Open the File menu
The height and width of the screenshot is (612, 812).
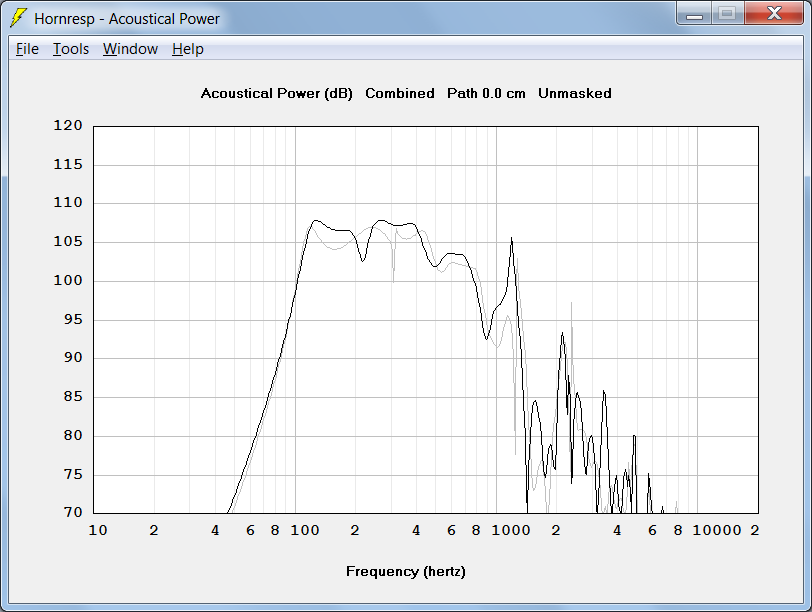(27, 49)
